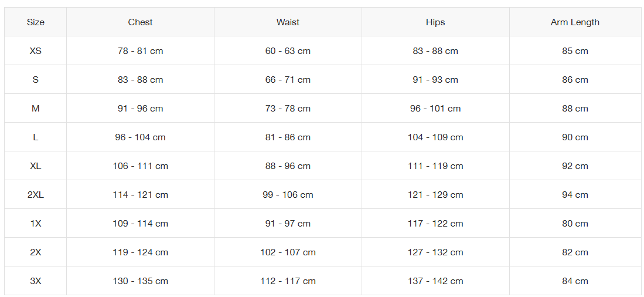Click the 137 - 142 cm hips cell
The width and height of the screenshot is (644, 297).
pos(435,281)
